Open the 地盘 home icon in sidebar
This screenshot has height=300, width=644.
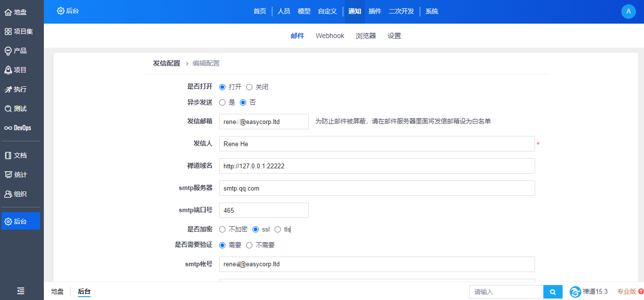tap(8, 12)
